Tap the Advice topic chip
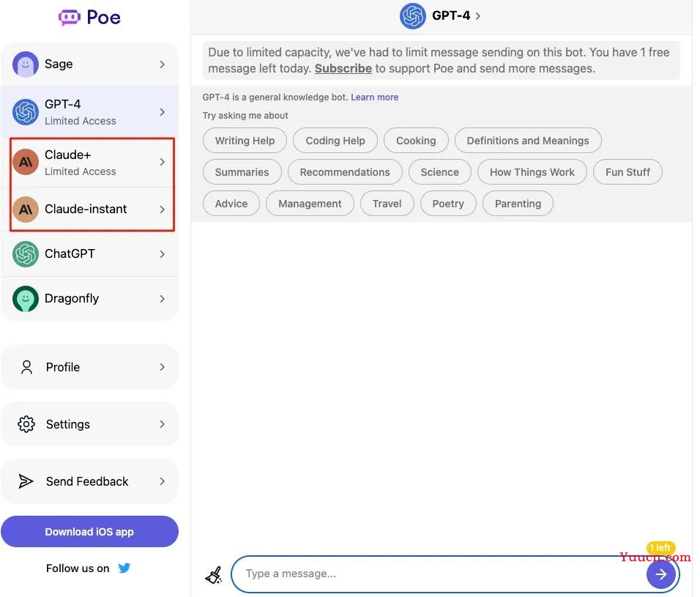 [x=231, y=204]
